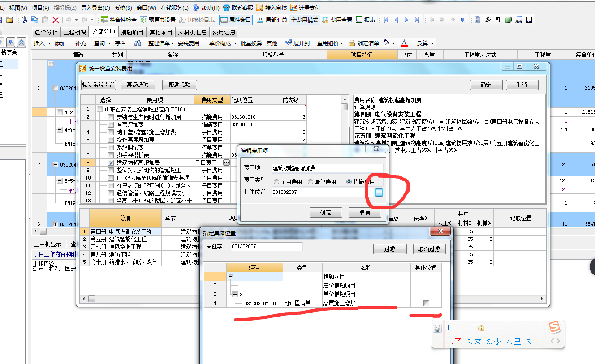Click the vertical scrollbar of fee list
Screen dimensions: 595x364
click(x=344, y=150)
